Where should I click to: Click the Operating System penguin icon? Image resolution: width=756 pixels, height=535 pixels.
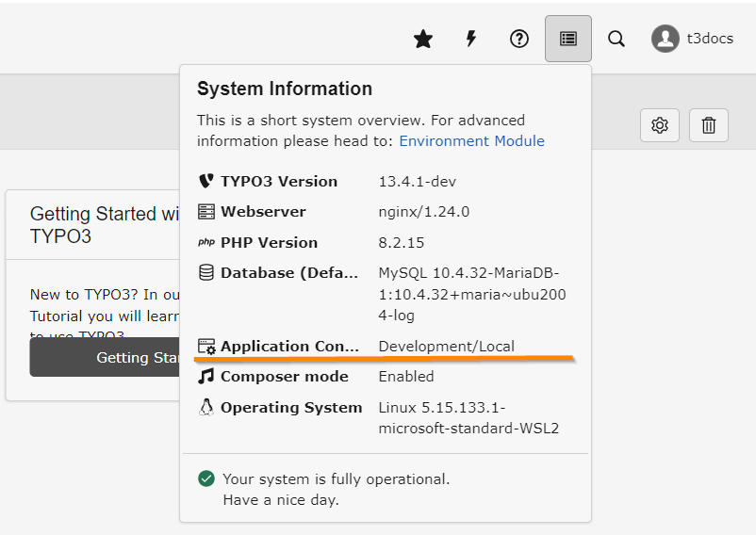(205, 408)
